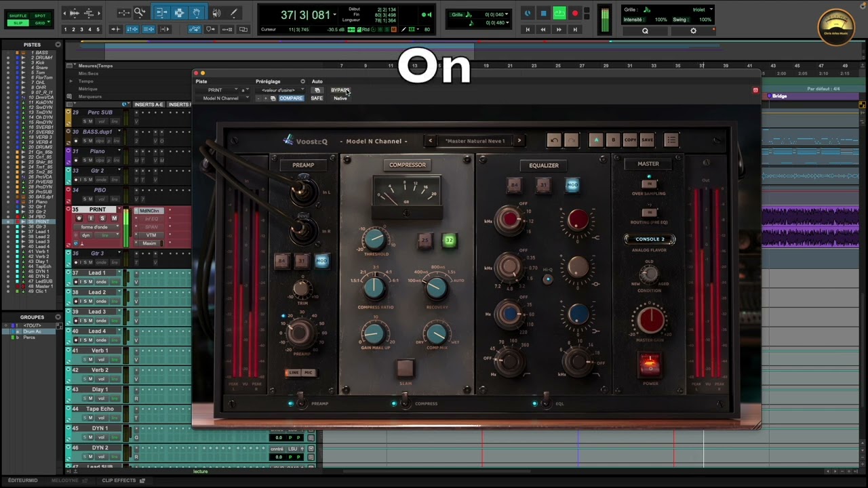Open the triolet grid value dropdown
The image size is (868, 488).
click(711, 9)
